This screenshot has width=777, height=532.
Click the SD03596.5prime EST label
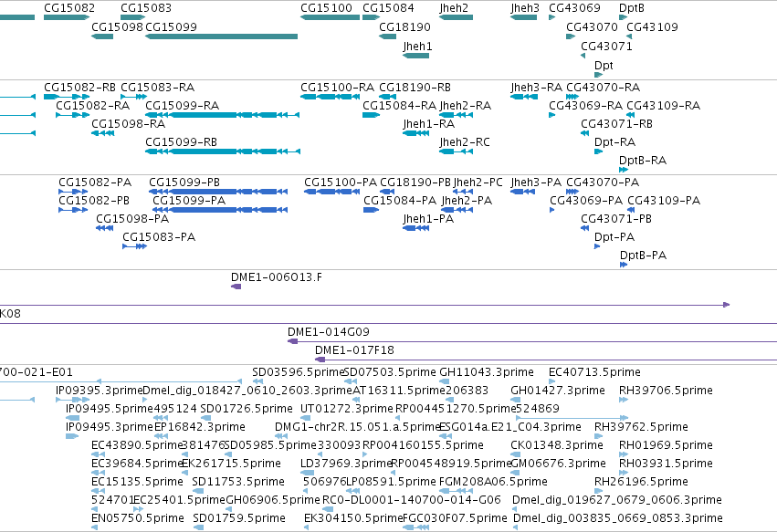(298, 372)
